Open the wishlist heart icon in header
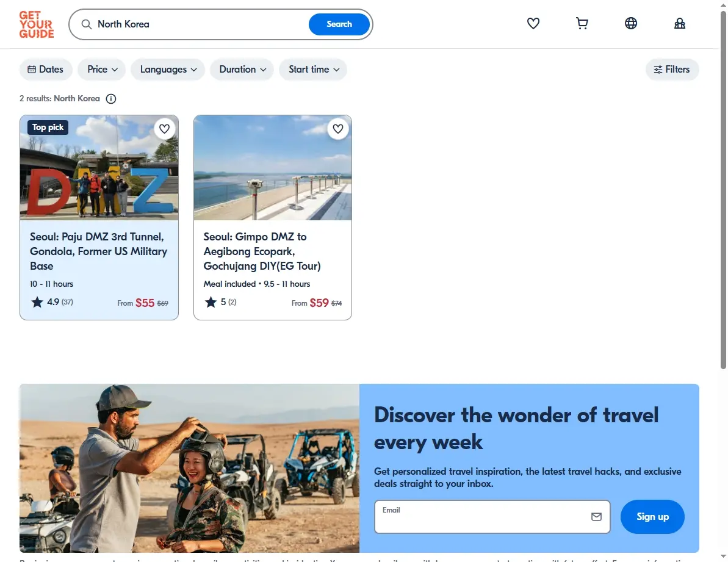 (533, 23)
